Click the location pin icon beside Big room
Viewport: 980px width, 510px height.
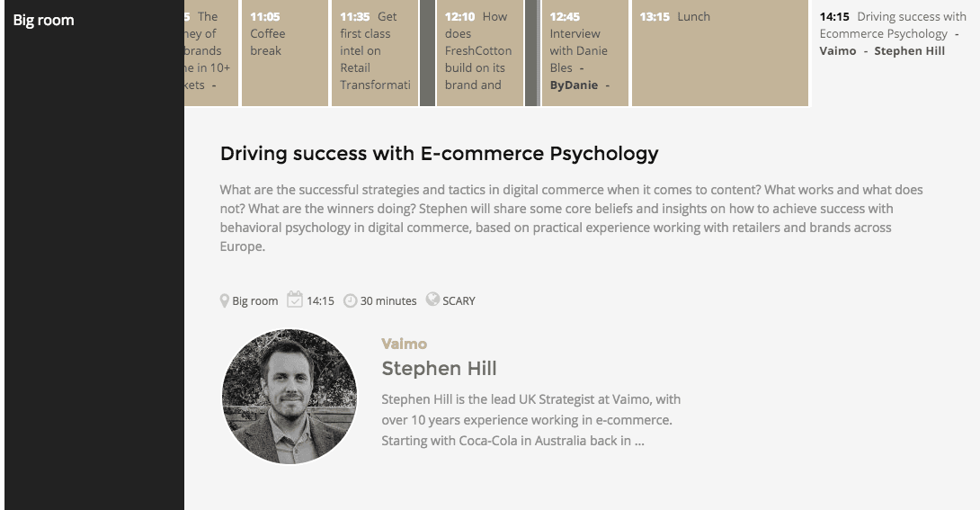[225, 300]
